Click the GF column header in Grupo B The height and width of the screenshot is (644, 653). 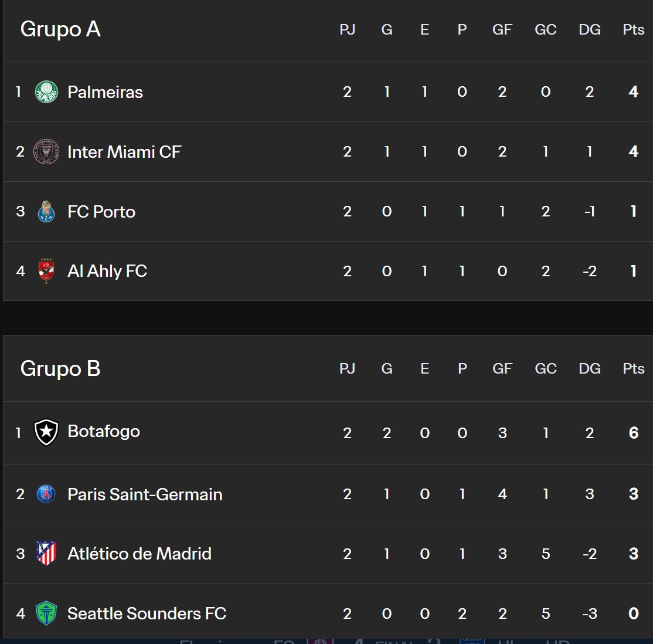tap(502, 369)
